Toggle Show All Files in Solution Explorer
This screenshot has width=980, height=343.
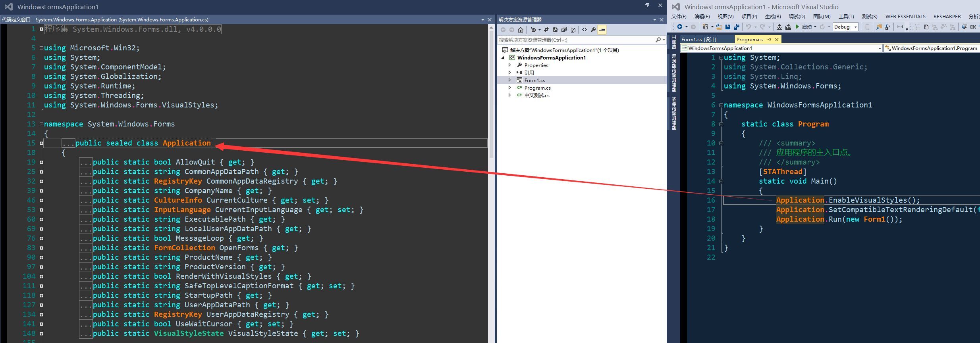tap(573, 30)
